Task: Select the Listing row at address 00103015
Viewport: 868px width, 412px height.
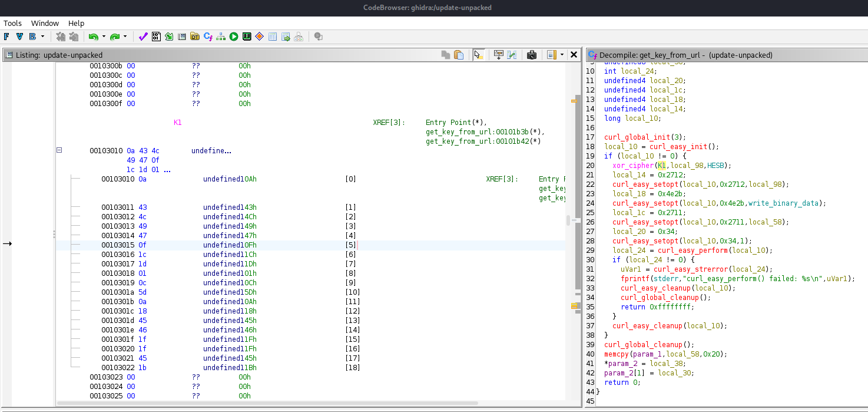Action: (310, 245)
